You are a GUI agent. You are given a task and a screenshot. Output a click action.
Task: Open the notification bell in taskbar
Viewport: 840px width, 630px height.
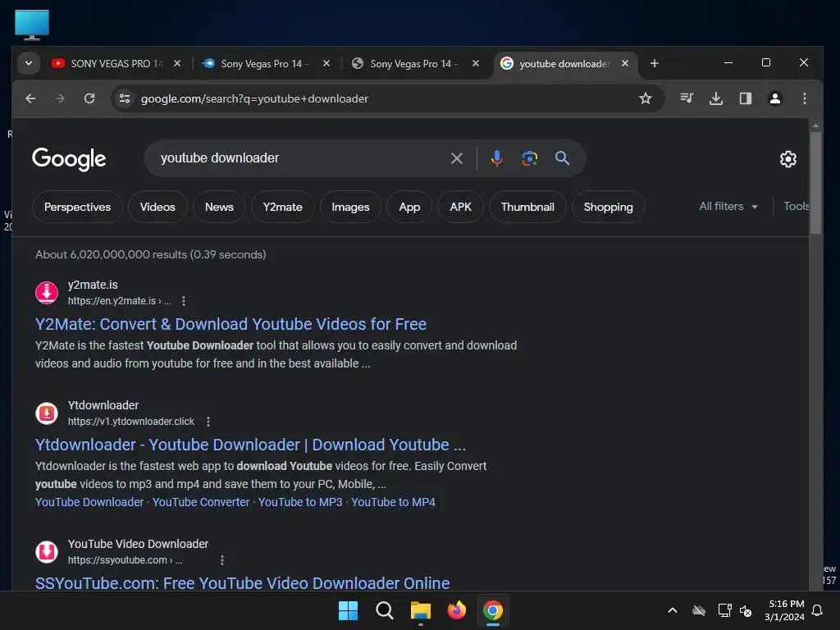point(818,610)
